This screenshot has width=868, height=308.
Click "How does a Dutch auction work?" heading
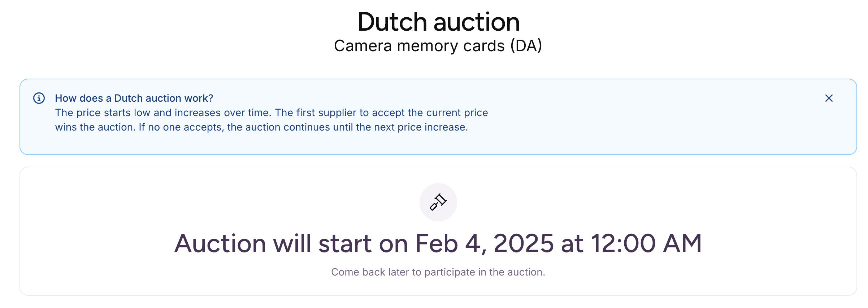pyautogui.click(x=134, y=98)
